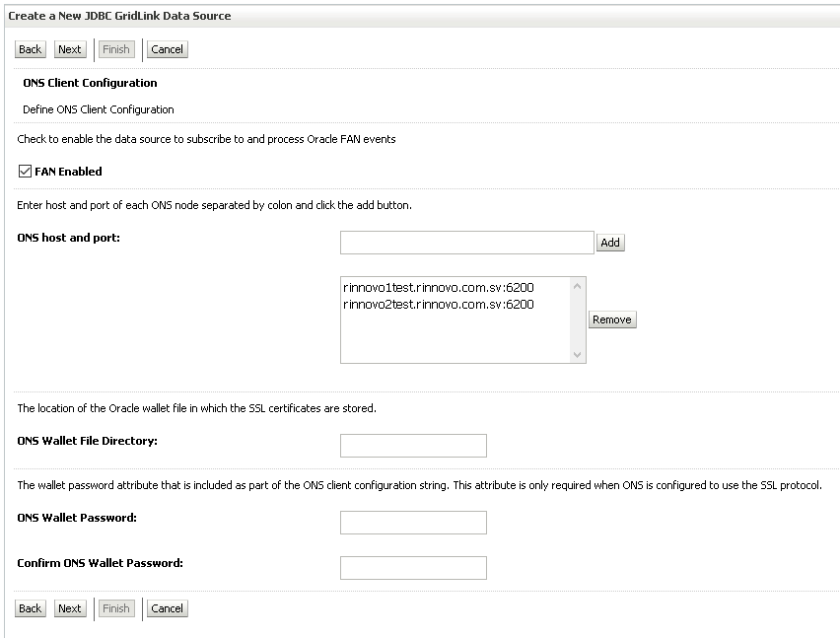Uncheck the FAN Enabled checkbox
Viewport: 840px width, 638px height.
[25, 172]
